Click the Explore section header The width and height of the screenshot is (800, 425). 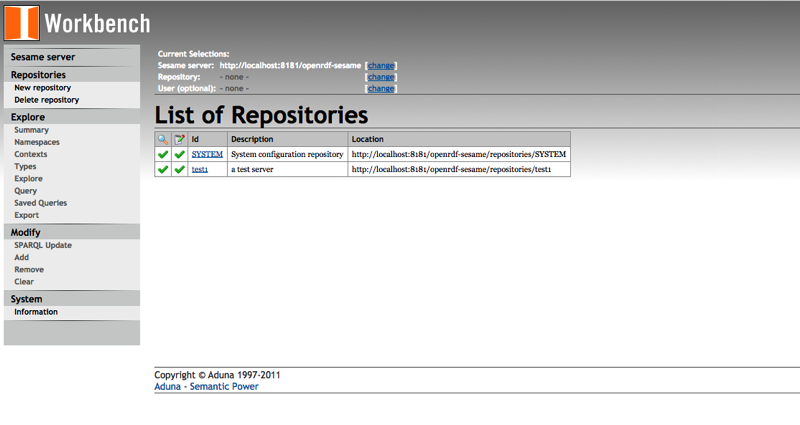28,117
